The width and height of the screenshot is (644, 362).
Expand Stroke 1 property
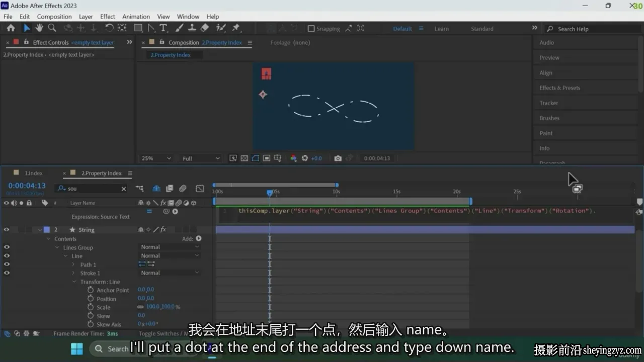pos(73,273)
